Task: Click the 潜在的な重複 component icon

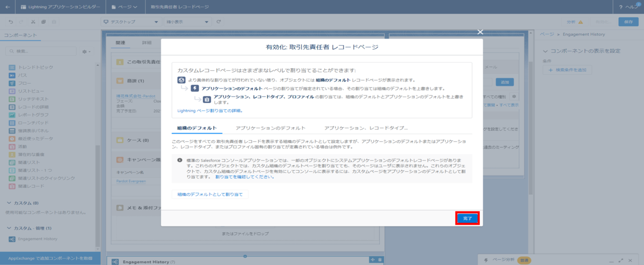Action: tap(12, 154)
